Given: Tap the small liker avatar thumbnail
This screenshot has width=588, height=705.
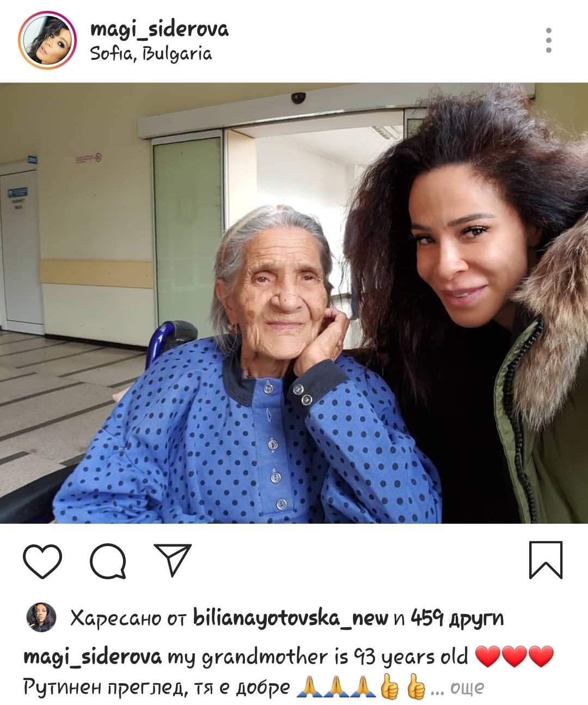Looking at the screenshot, I should (x=41, y=617).
